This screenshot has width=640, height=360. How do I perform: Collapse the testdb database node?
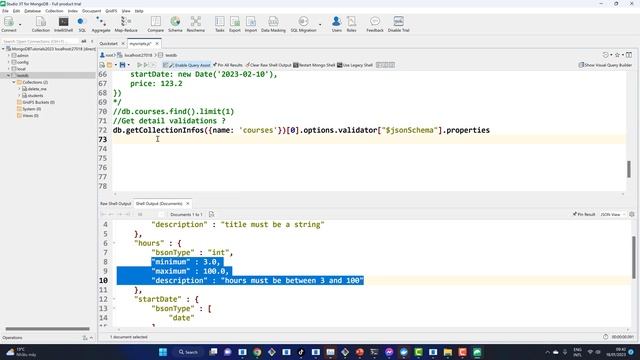point(9,76)
